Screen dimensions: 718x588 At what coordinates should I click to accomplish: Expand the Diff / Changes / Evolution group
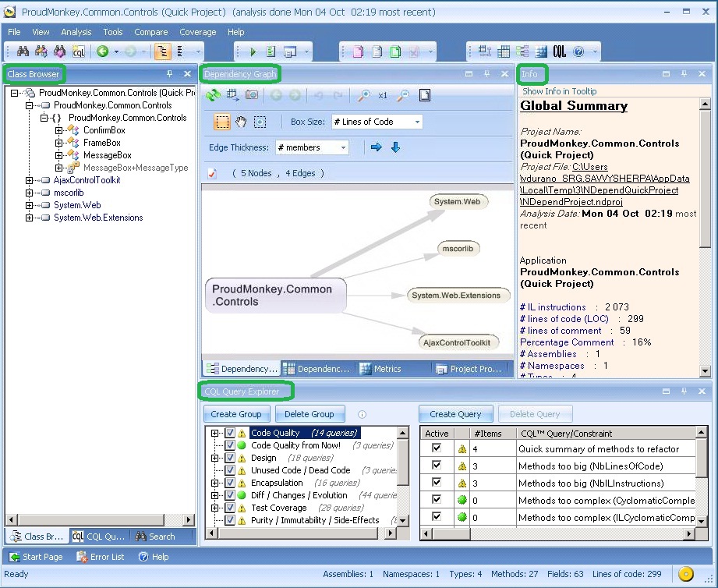(214, 495)
